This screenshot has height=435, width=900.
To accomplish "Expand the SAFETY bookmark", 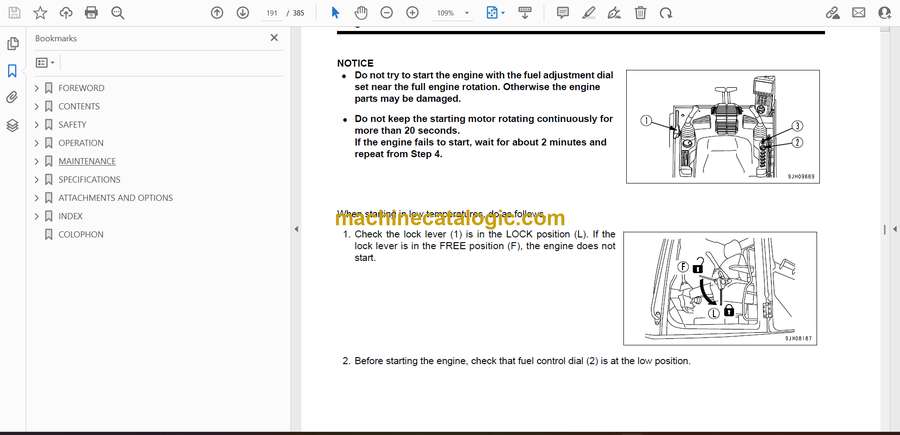I will point(37,125).
